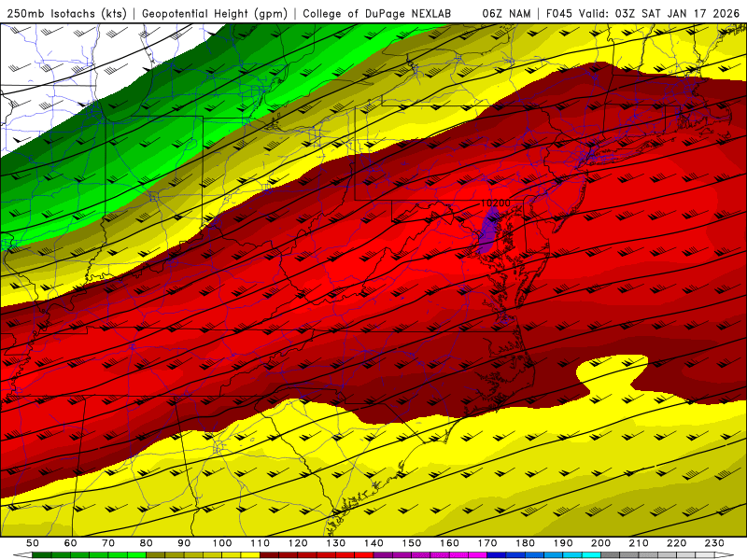Click the "F045 Valid: 03Z SAT JAN 17 2026" text
The width and height of the screenshot is (747, 560).
tap(643, 14)
